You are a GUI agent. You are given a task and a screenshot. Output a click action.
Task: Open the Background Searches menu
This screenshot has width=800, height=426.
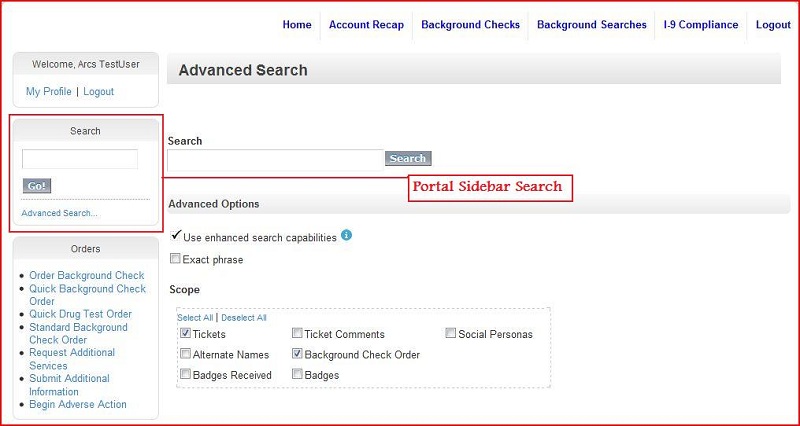tap(592, 24)
